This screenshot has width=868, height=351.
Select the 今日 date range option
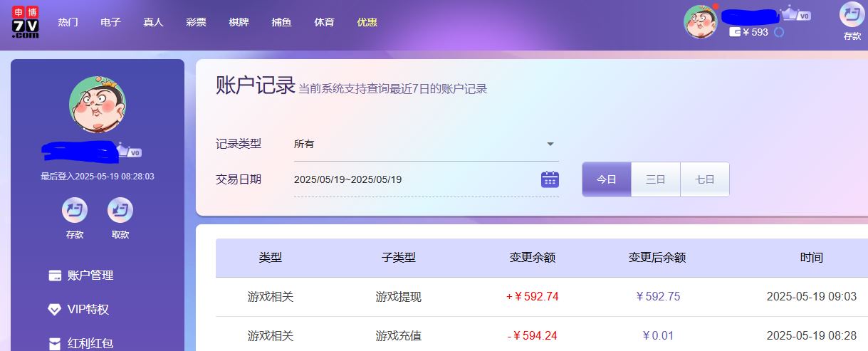[x=607, y=179]
